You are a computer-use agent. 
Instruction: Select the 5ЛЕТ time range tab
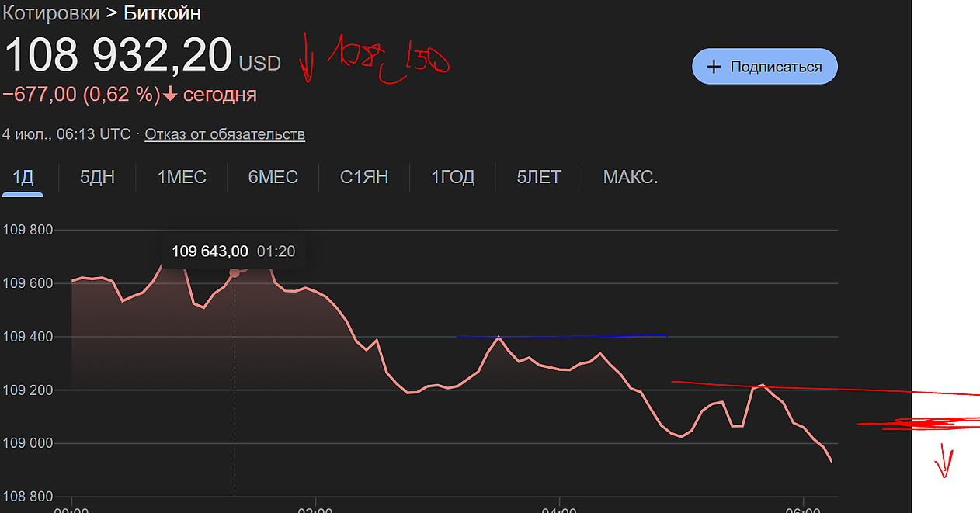point(538,177)
